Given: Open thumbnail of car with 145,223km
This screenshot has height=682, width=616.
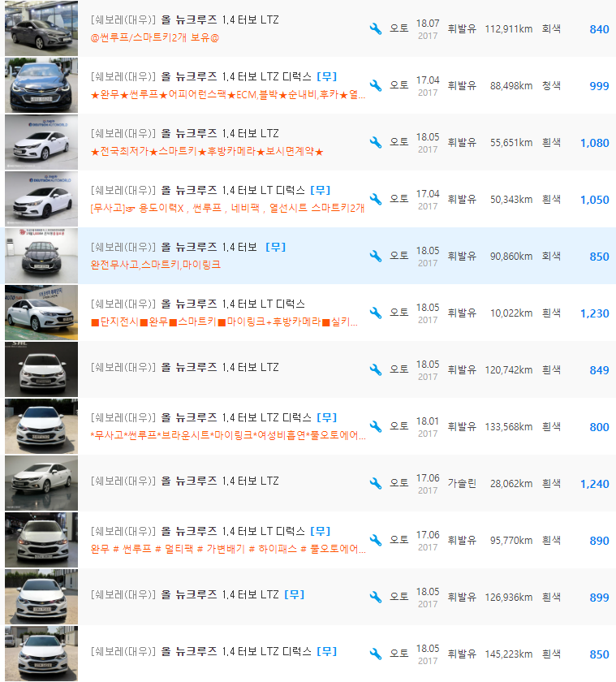Looking at the screenshot, I should tap(41, 654).
